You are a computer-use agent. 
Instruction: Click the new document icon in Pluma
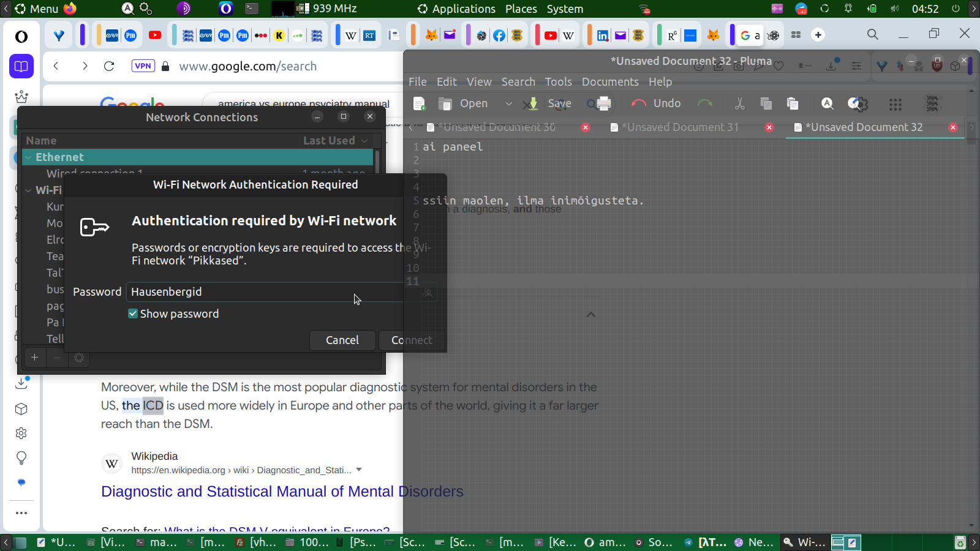click(420, 104)
